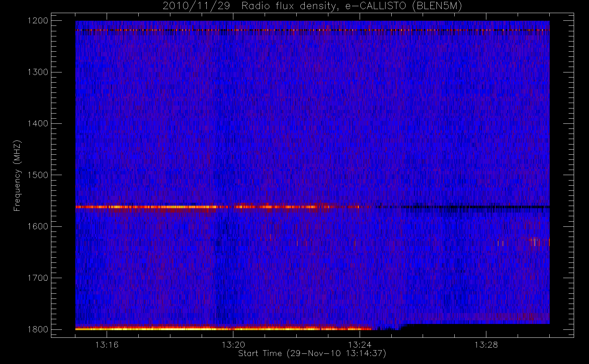Click the yellow band along 1800 MHz
This screenshot has height=364, width=589.
coord(224,329)
